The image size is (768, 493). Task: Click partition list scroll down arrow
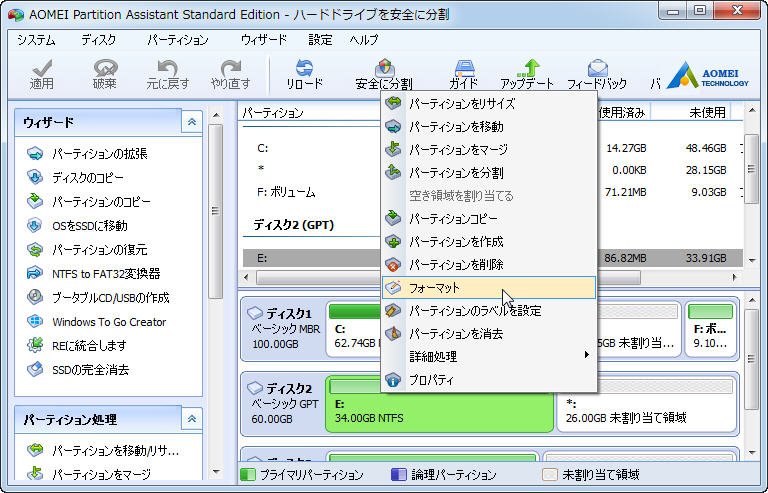[752, 259]
